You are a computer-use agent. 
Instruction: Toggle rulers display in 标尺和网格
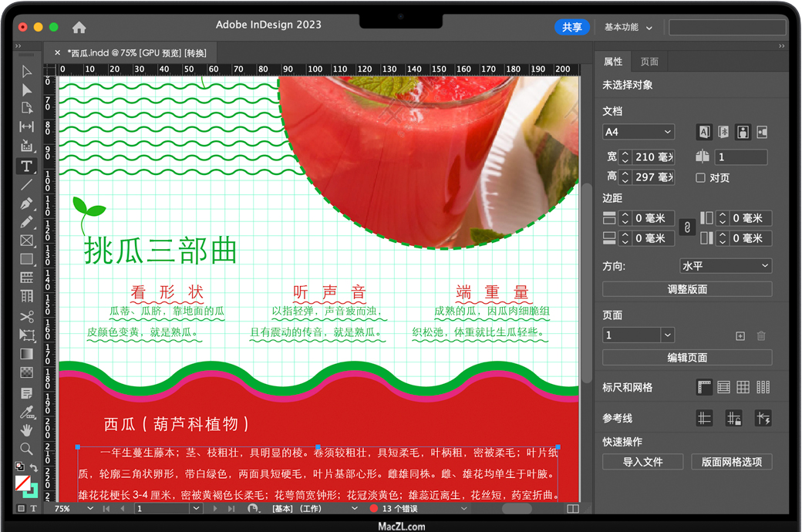(704, 387)
